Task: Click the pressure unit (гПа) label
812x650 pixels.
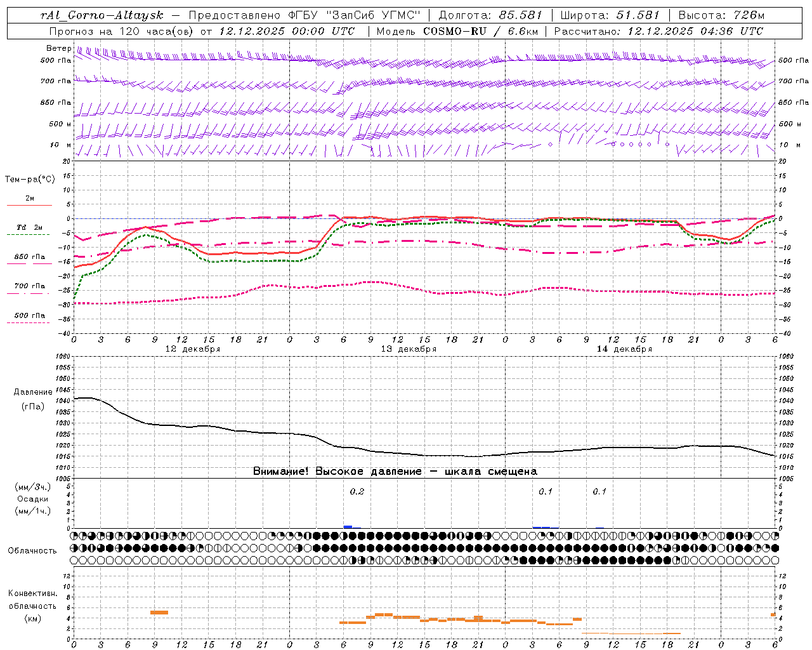Action: coord(33,406)
